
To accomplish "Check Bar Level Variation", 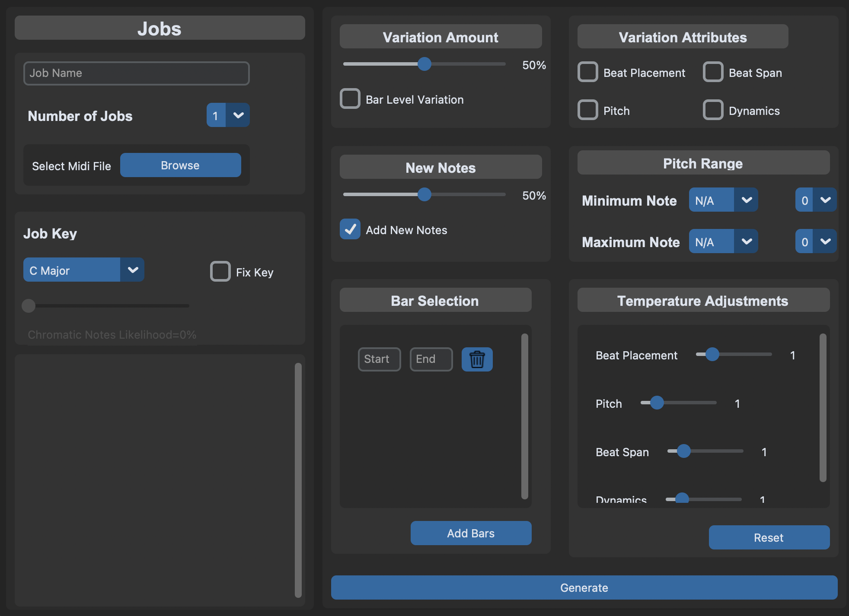I will tap(350, 99).
